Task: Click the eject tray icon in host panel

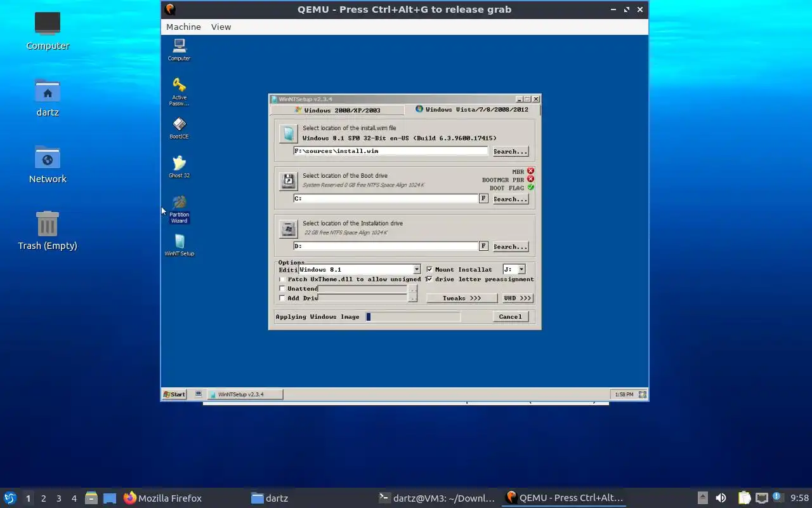Action: [702, 498]
